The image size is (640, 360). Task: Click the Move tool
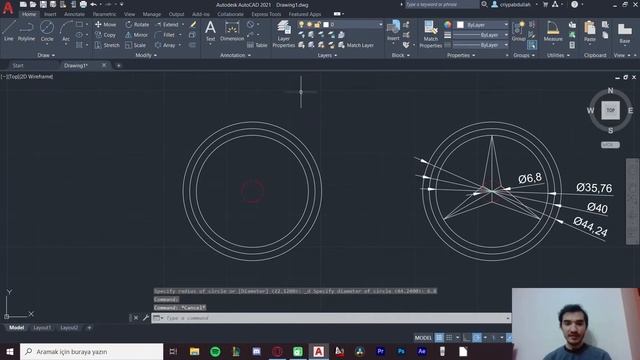click(x=105, y=24)
